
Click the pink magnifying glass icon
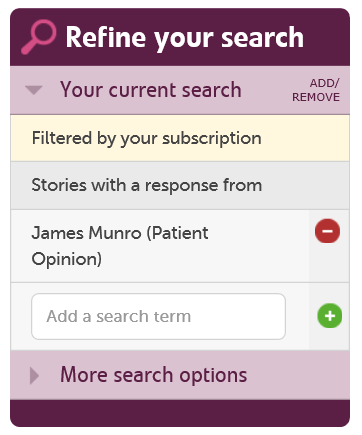39,37
